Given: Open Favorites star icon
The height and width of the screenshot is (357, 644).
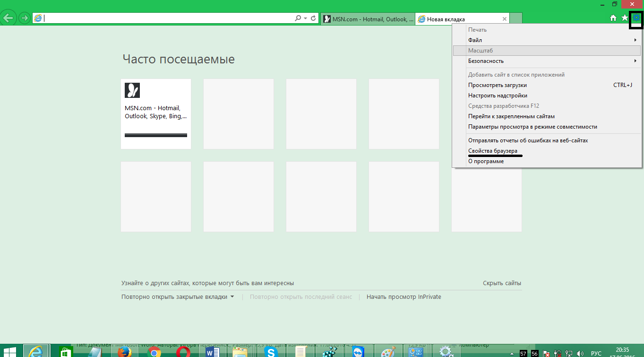Looking at the screenshot, I should pyautogui.click(x=625, y=18).
